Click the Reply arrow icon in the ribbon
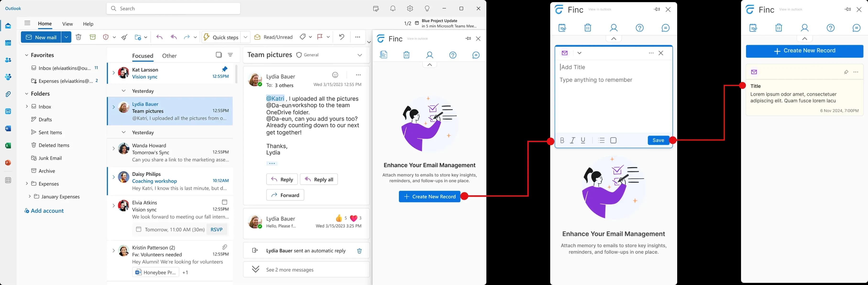This screenshot has width=868, height=285. (159, 37)
